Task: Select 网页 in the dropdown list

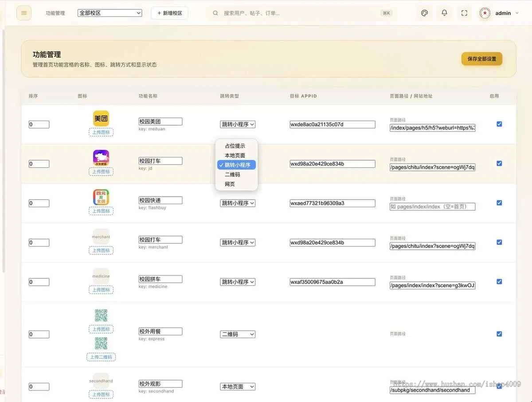Action: (236, 184)
